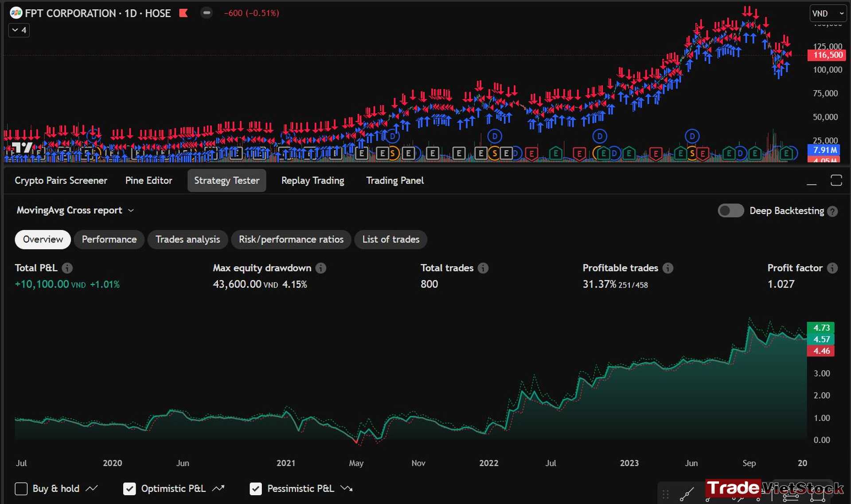This screenshot has width=851, height=504.
Task: Open the Pine Editor tab
Action: coord(148,180)
